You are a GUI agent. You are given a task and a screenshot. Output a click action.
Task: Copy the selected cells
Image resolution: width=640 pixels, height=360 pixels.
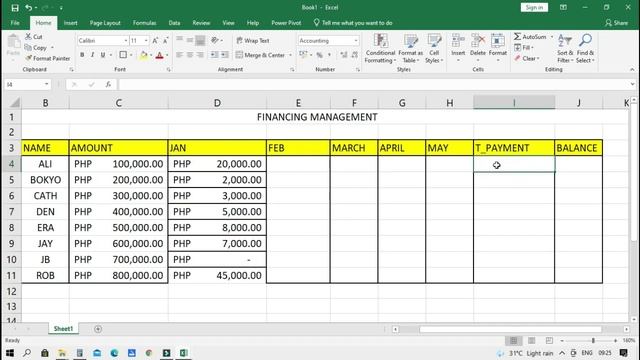pyautogui.click(x=37, y=48)
